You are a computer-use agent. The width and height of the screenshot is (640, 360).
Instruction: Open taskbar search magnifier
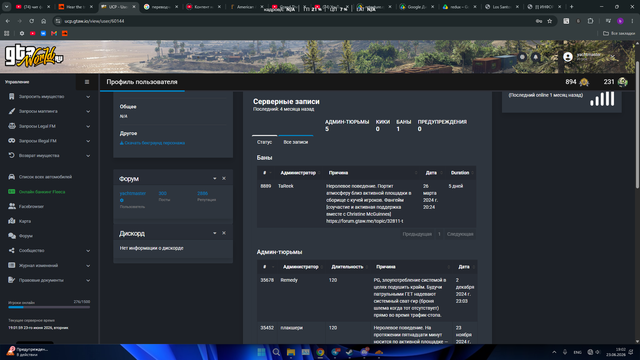(276, 352)
